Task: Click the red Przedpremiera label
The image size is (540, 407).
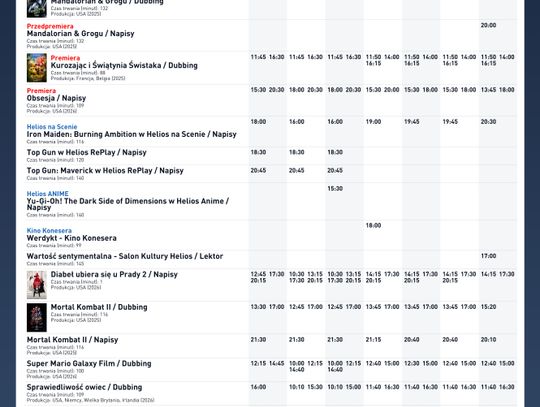Action: point(50,26)
